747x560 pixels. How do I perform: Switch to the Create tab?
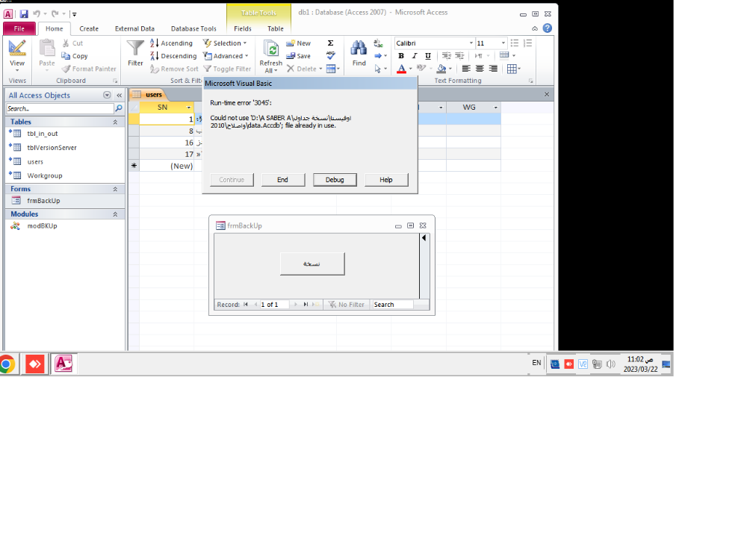coord(89,28)
